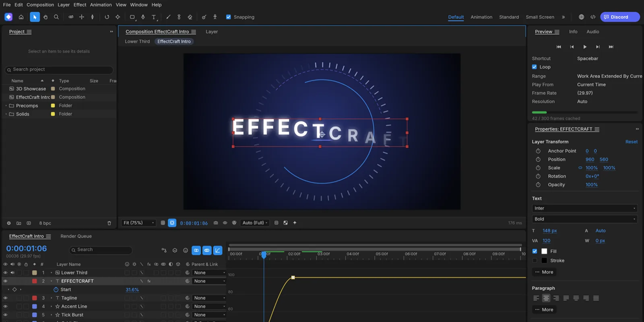Click More under Text section
Screen dimensions: 644x322
click(544, 272)
